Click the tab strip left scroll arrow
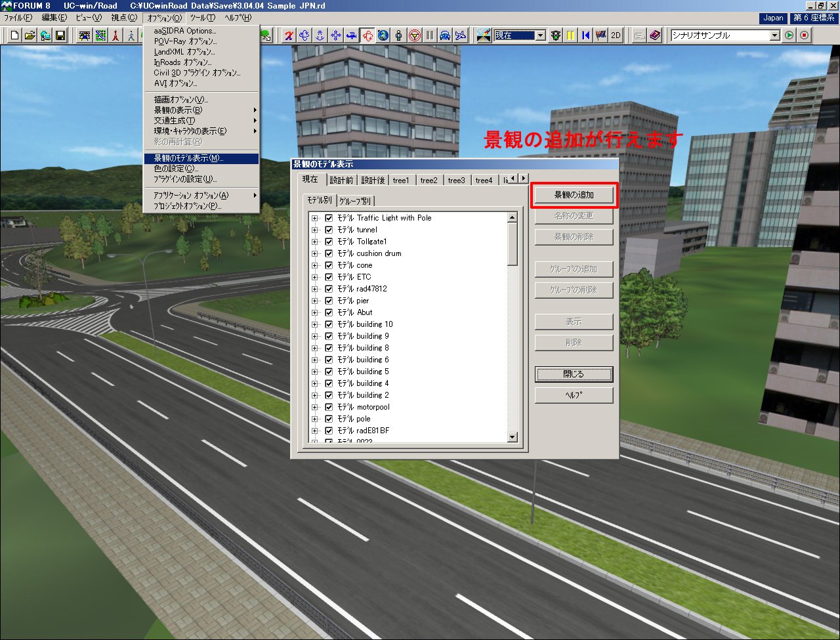Screen dimensions: 840x640 [x=514, y=178]
